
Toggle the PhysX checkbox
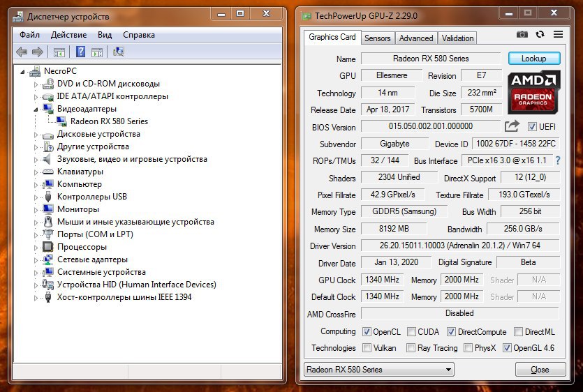(x=468, y=348)
